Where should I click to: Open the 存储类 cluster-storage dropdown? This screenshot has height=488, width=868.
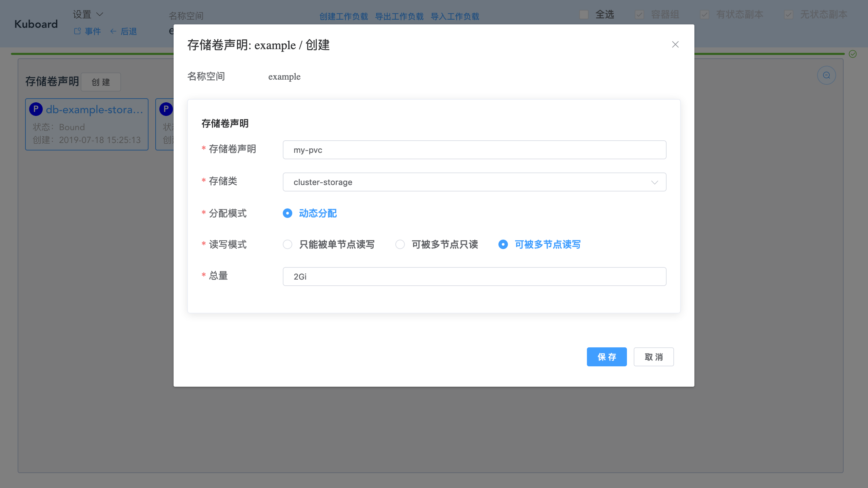point(474,182)
